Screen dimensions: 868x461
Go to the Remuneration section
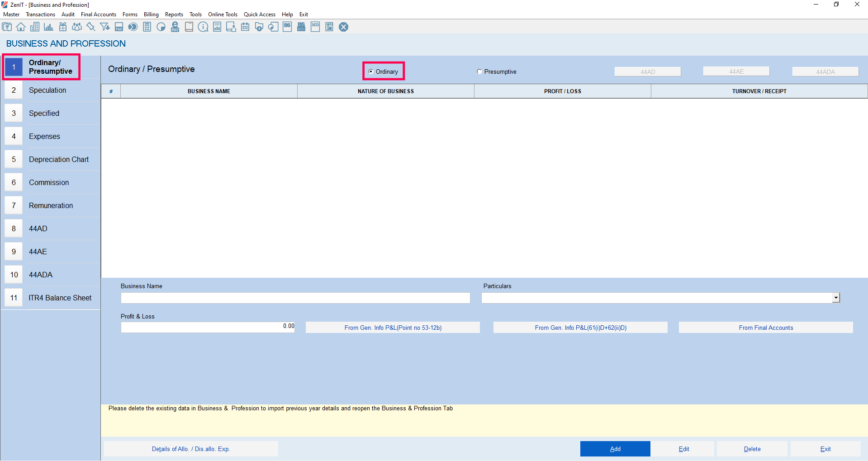pyautogui.click(x=52, y=205)
